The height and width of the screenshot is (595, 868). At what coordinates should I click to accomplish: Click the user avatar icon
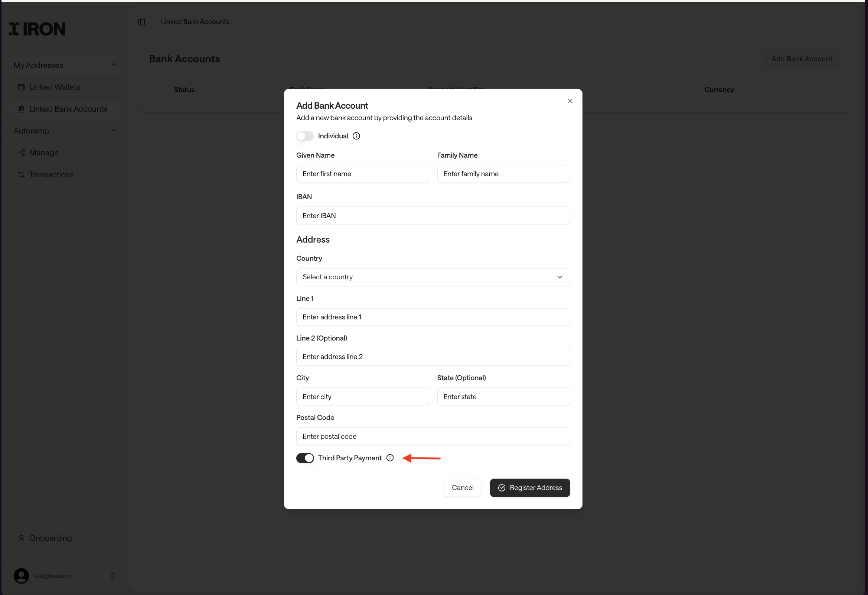[x=21, y=576]
